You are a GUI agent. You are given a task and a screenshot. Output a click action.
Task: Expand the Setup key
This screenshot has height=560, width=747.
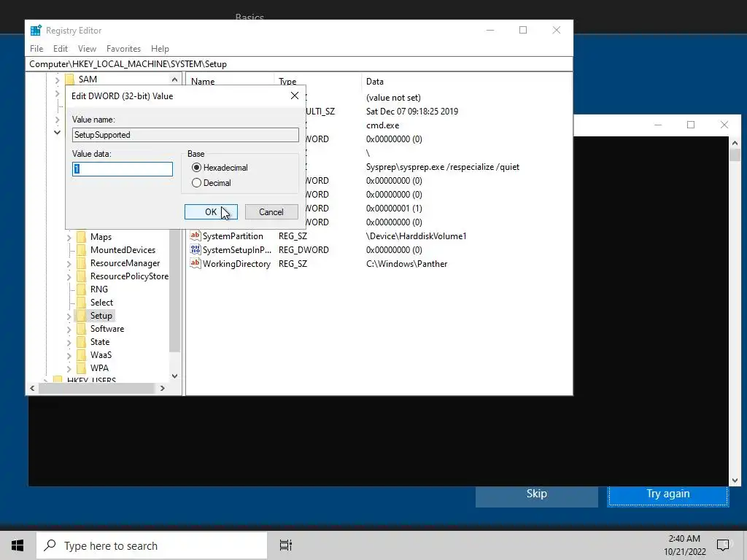click(69, 316)
